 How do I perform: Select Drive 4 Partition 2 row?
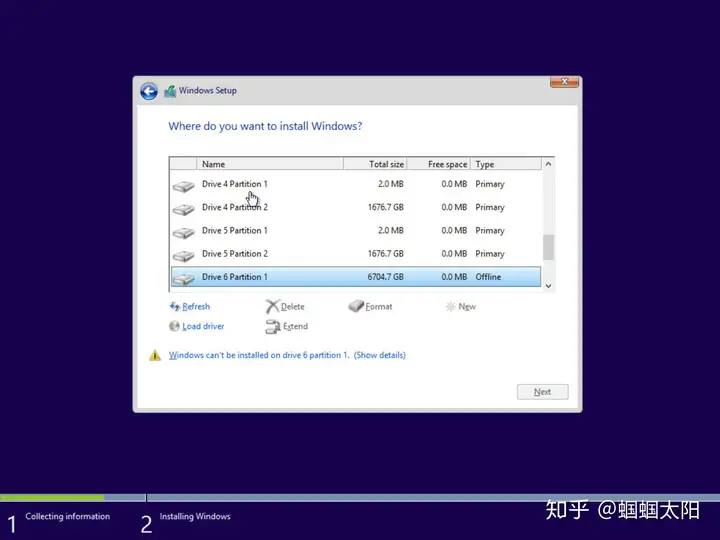(356, 208)
